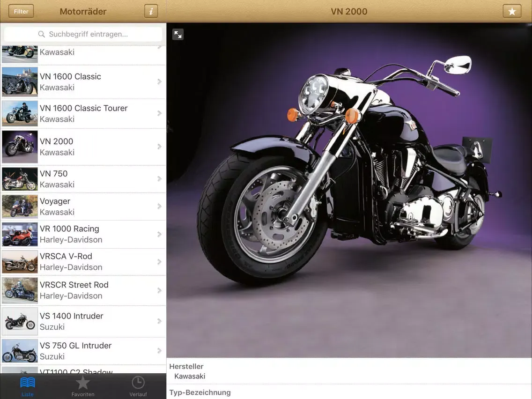Open the VRSCA V-Rod entry
This screenshot has width=532, height=399.
[x=83, y=262]
